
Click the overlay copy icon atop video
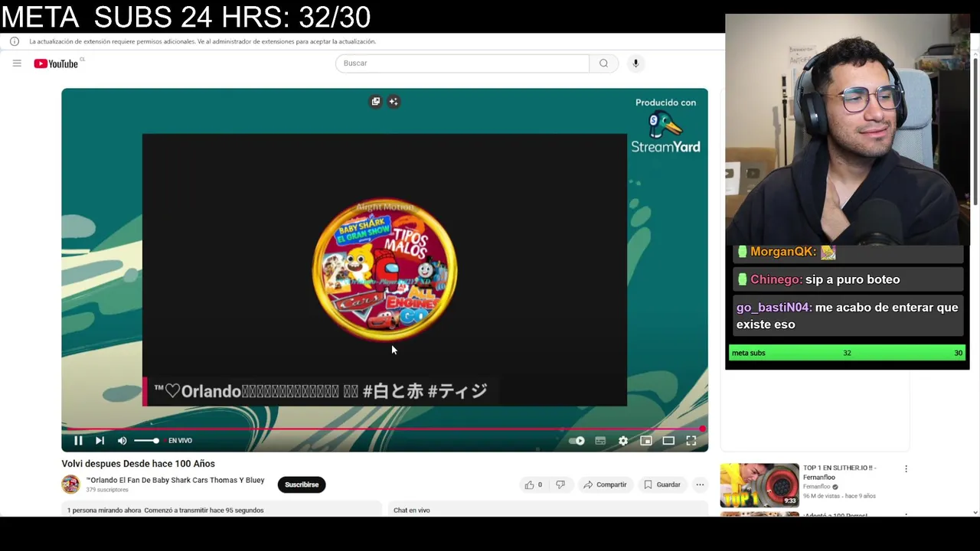(375, 101)
